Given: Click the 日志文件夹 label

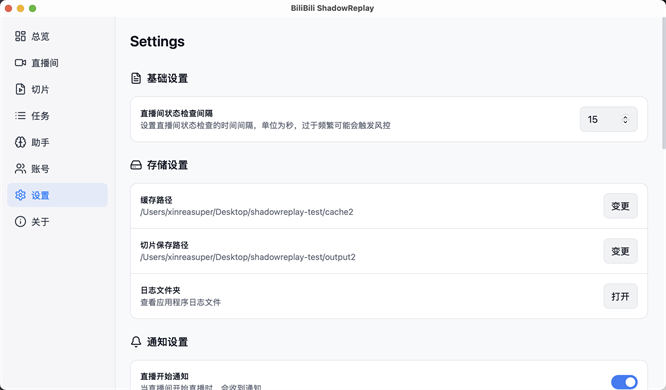Looking at the screenshot, I should tap(160, 290).
